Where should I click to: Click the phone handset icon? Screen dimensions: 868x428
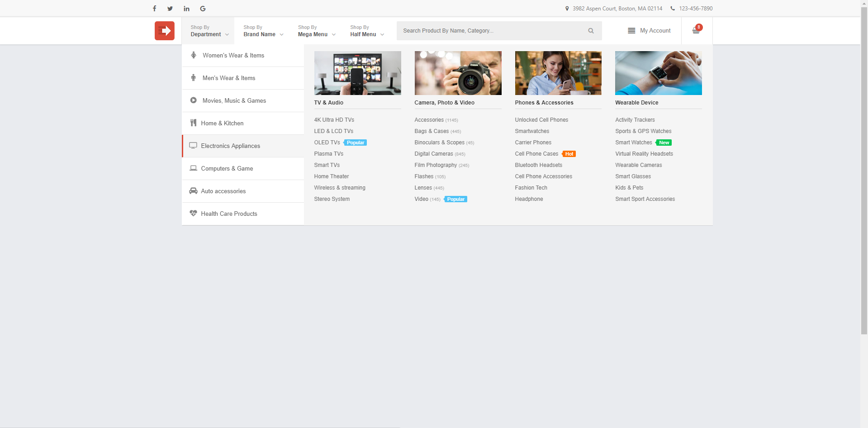click(x=673, y=9)
